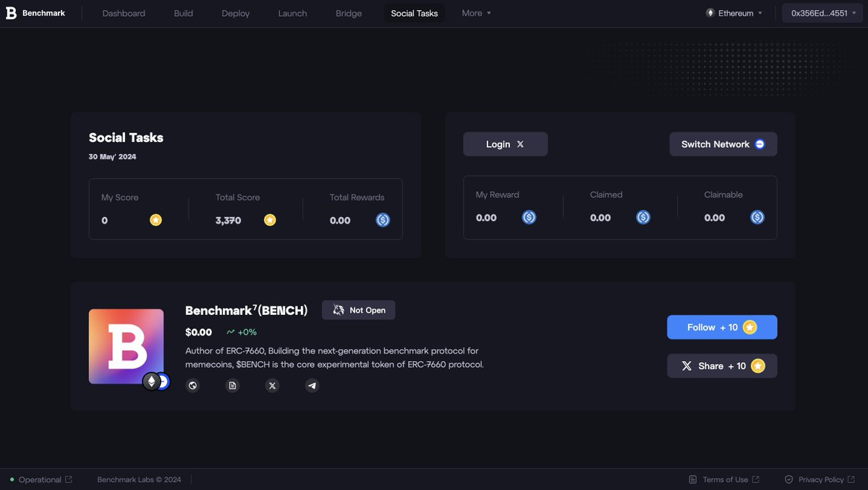This screenshot has height=490, width=868.
Task: Click the +0% price change indicator
Action: (x=242, y=332)
